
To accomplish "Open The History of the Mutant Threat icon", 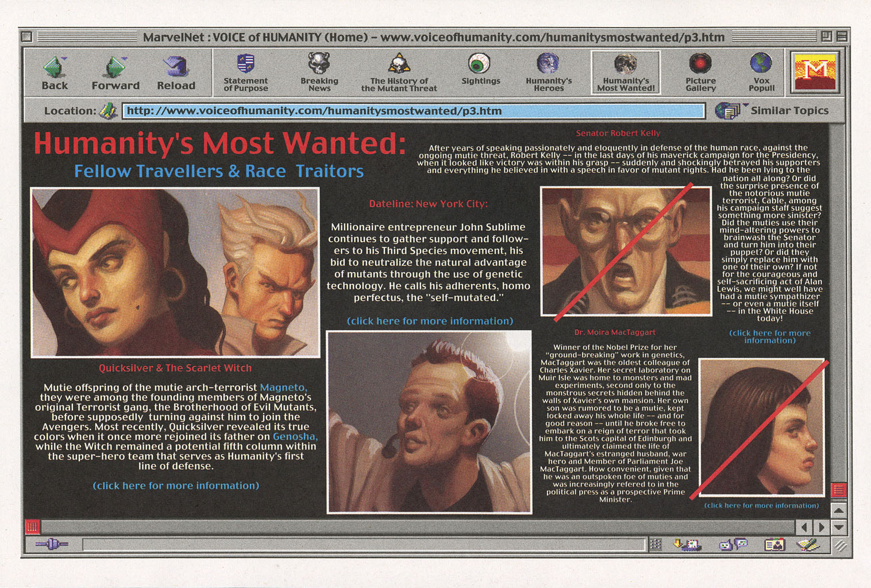I will click(x=399, y=64).
